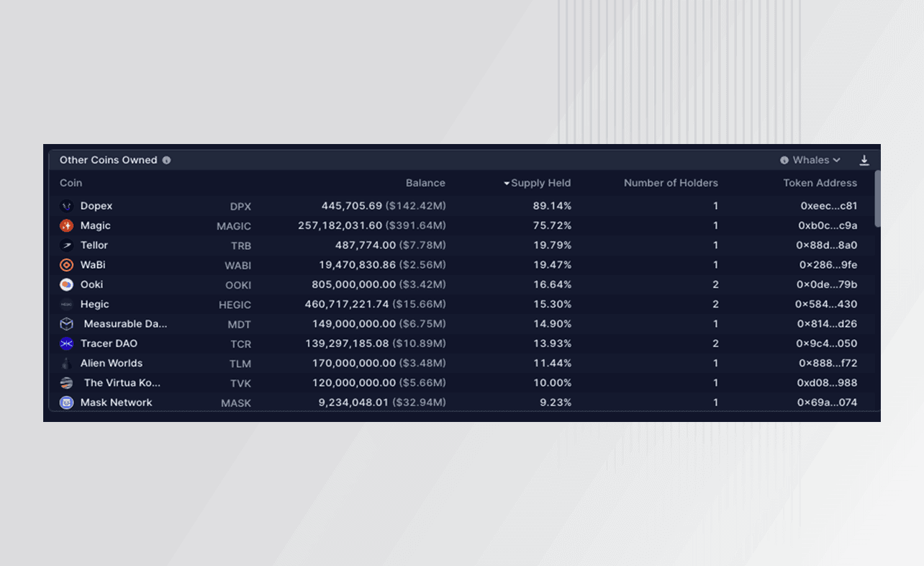924x566 pixels.
Task: Select the Dopex coin name
Action: [96, 206]
